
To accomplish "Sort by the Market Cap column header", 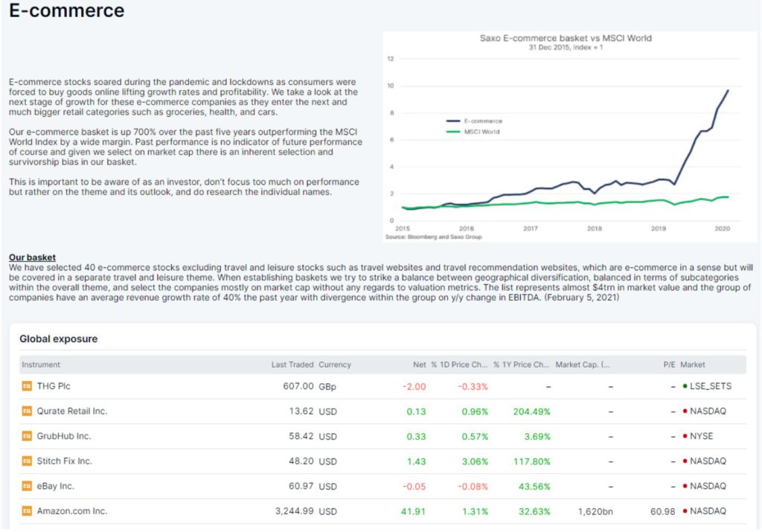I will point(583,365).
